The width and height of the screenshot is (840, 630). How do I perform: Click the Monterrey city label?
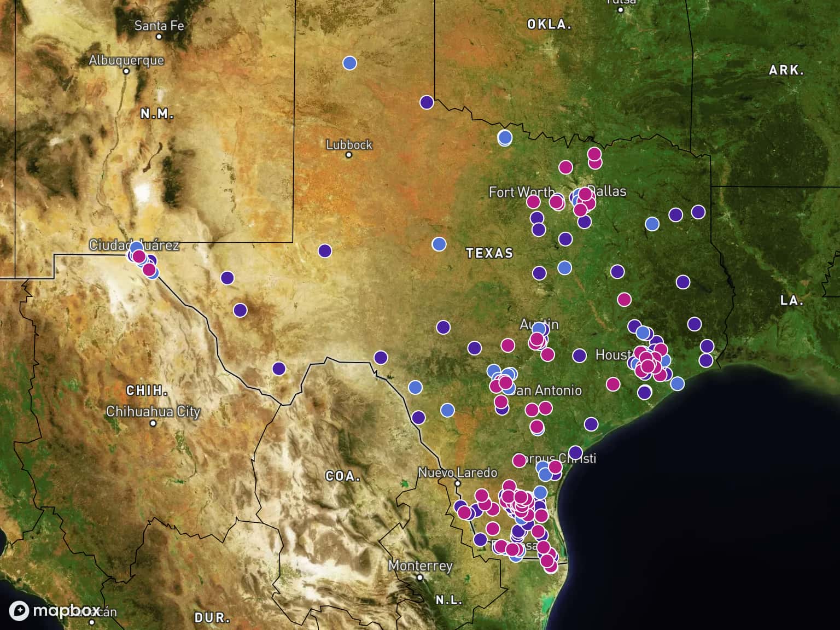420,566
